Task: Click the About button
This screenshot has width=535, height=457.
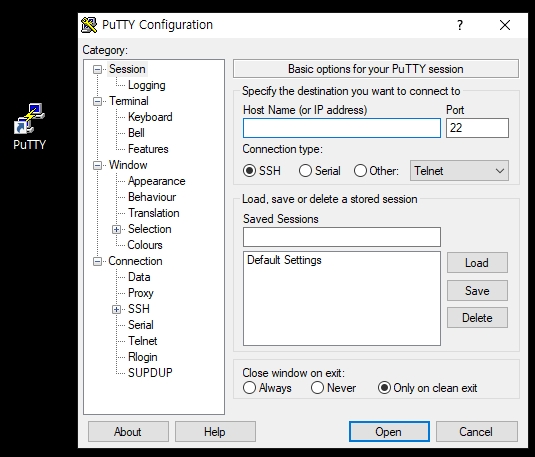Action: tap(128, 432)
